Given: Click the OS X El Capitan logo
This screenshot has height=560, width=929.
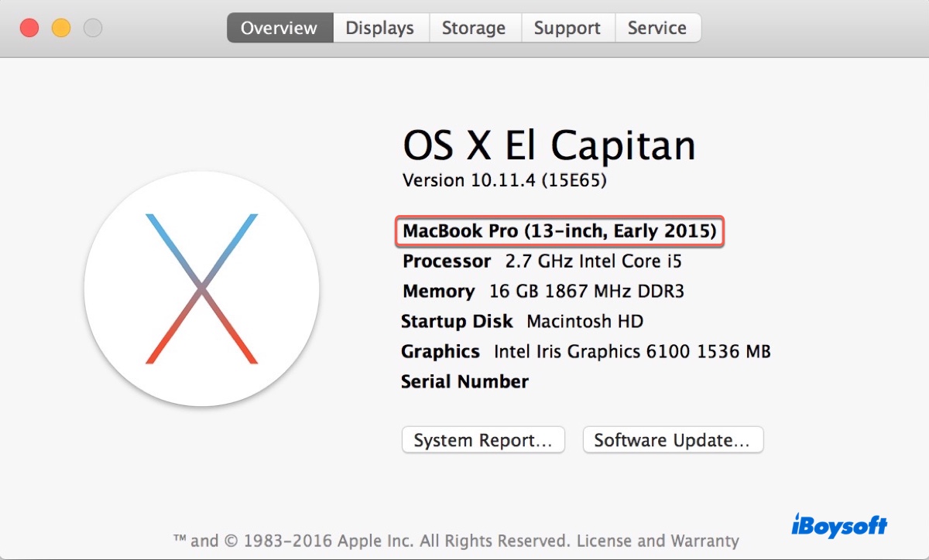Looking at the screenshot, I should click(x=202, y=289).
